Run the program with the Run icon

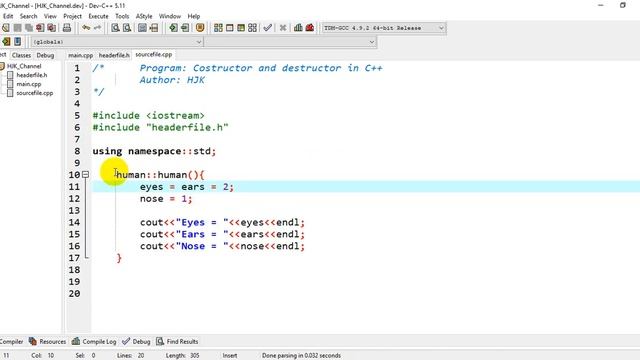pos(230,28)
